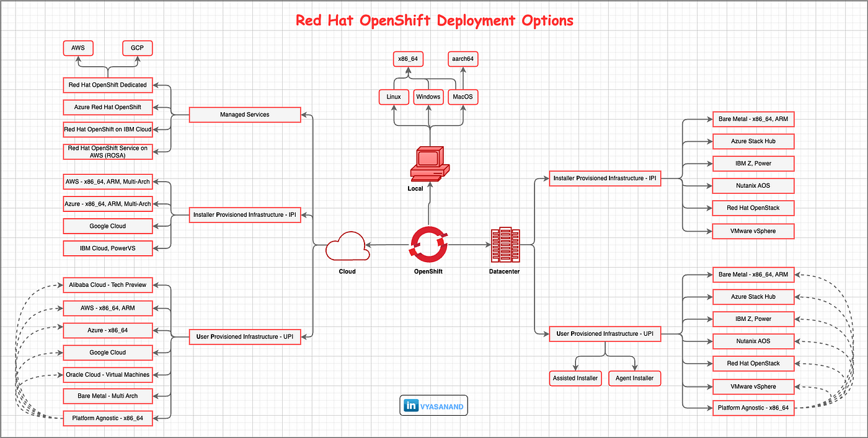Select the Linux box
The image size is (868, 438).
[394, 97]
